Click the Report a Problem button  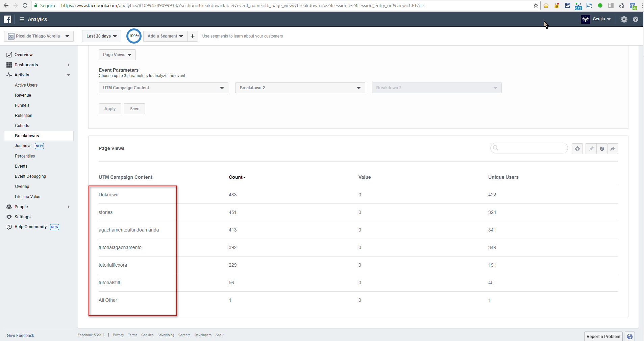point(603,336)
